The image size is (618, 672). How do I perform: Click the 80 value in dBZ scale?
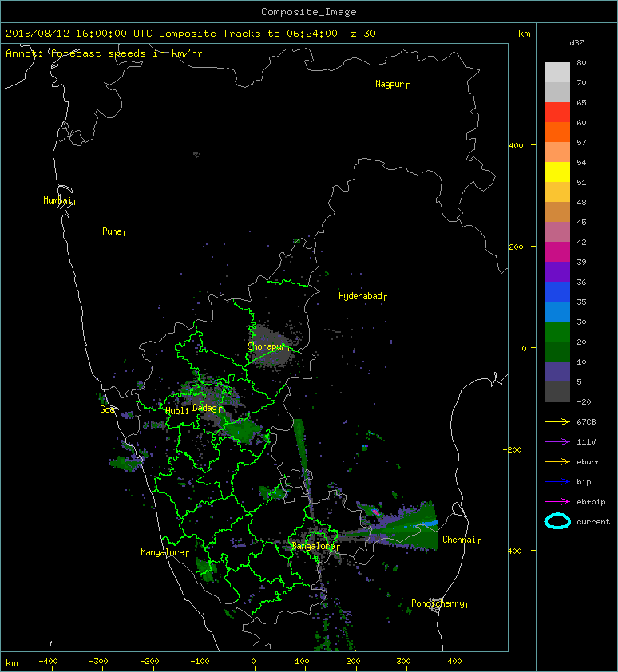[x=581, y=62]
